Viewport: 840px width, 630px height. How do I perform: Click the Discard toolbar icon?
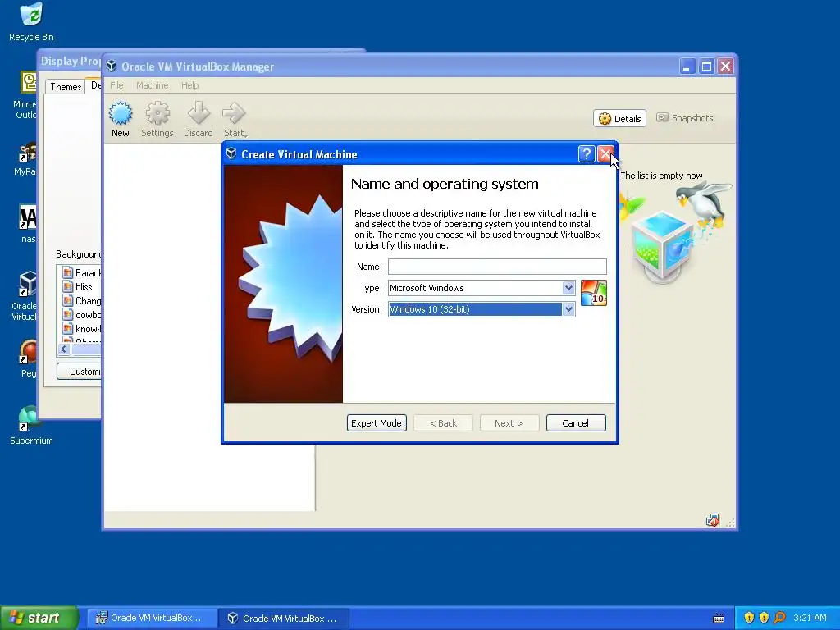(199, 119)
